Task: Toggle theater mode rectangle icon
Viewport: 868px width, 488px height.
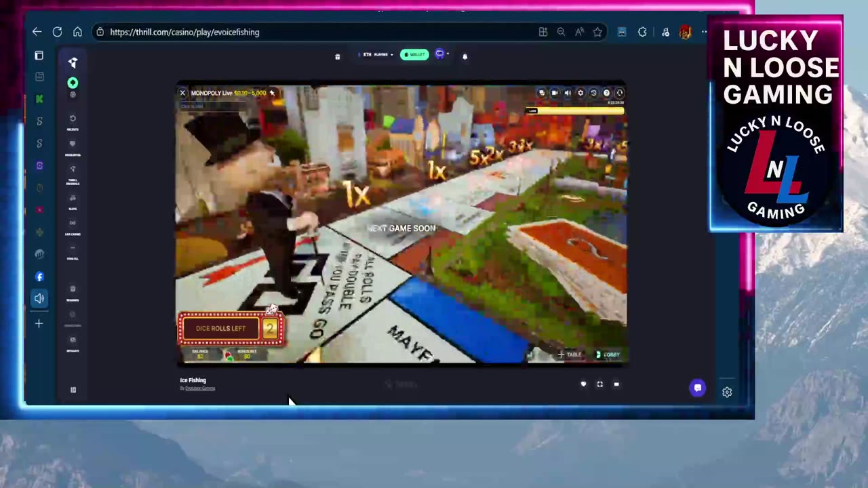Action: coord(616,384)
